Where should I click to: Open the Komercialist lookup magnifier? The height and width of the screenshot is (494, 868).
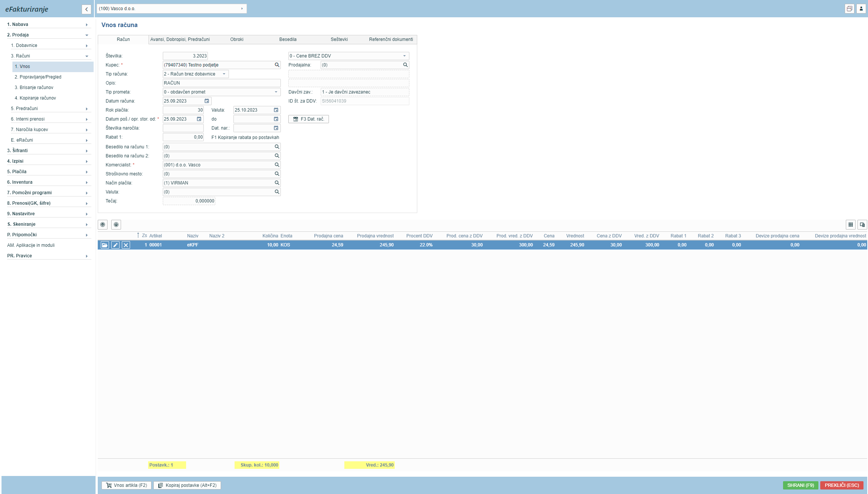tap(277, 165)
